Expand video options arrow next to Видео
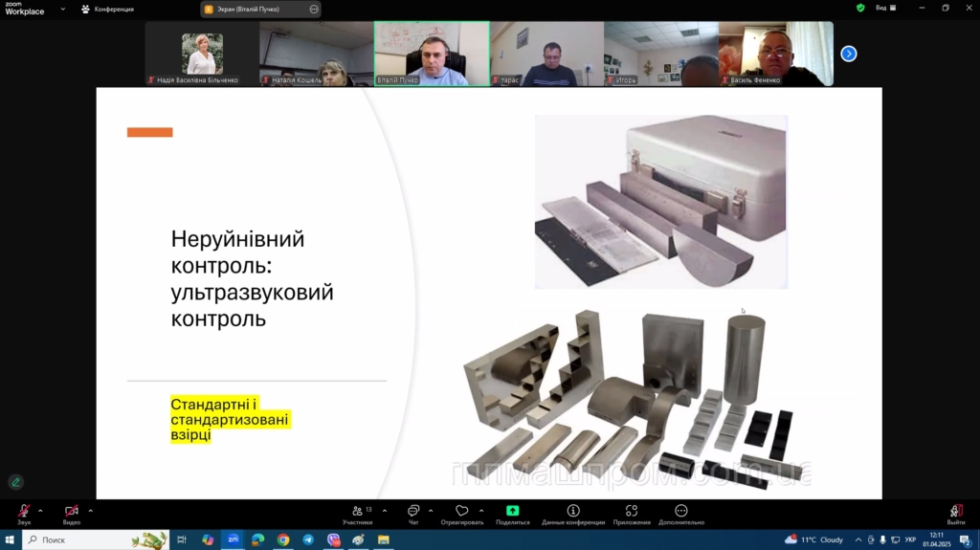The image size is (980, 550). (90, 511)
